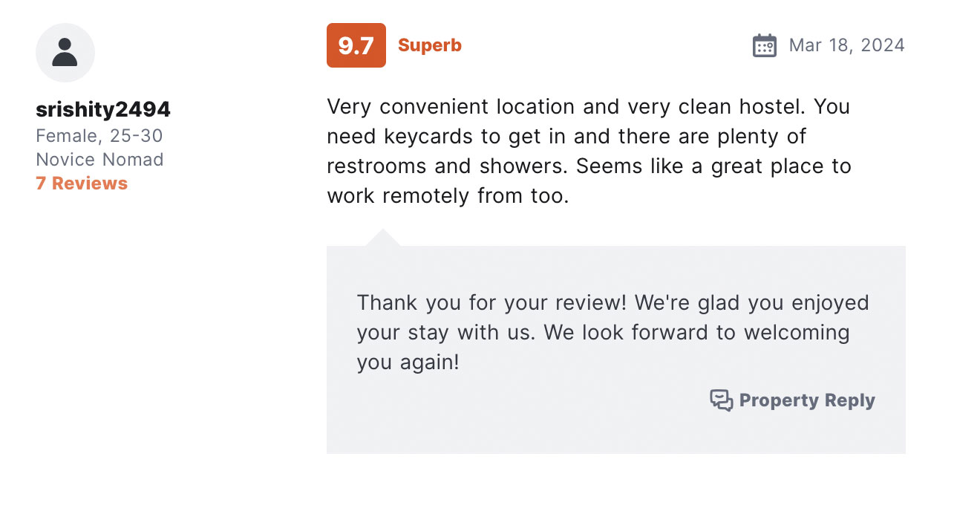
Task: Click the review's first line about location
Action: 588,107
